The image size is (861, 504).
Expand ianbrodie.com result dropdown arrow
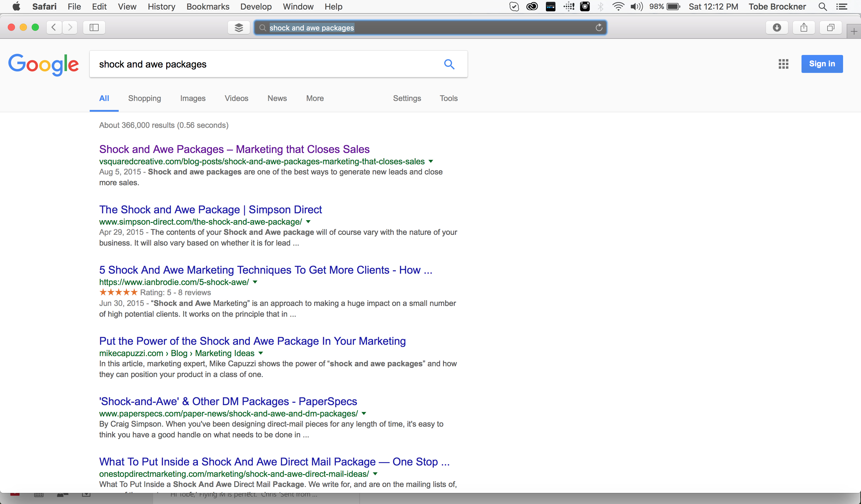(255, 282)
